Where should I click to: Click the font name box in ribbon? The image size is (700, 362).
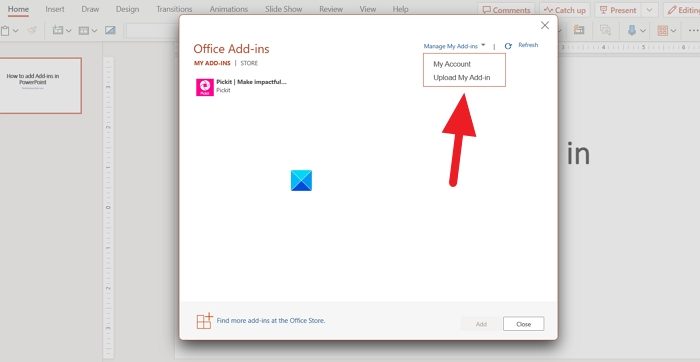pos(152,30)
